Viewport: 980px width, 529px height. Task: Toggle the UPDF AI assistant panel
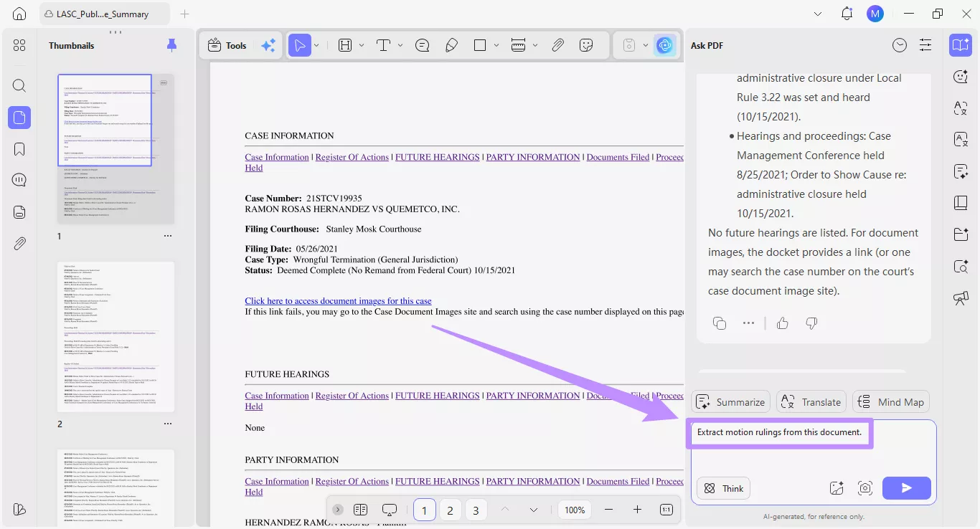[x=665, y=45]
